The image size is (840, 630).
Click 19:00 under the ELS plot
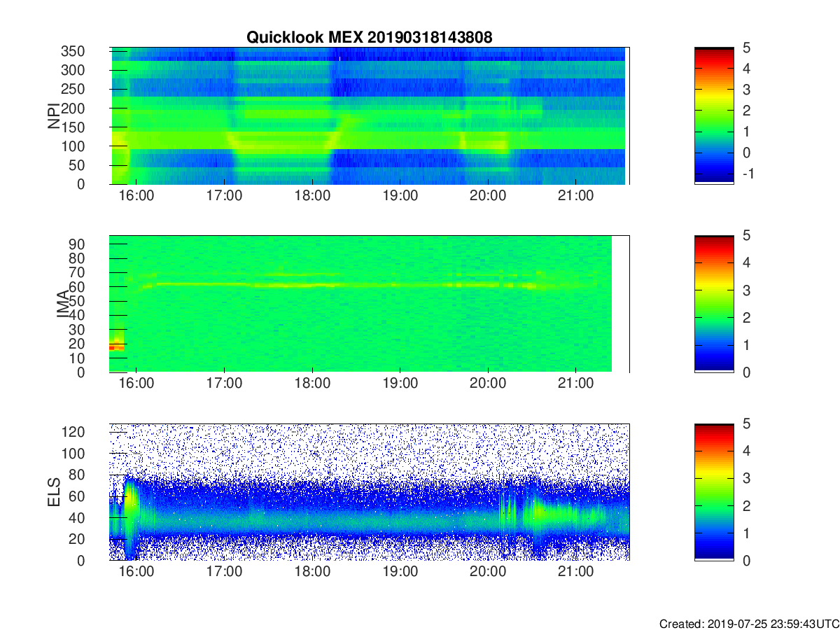click(x=400, y=573)
